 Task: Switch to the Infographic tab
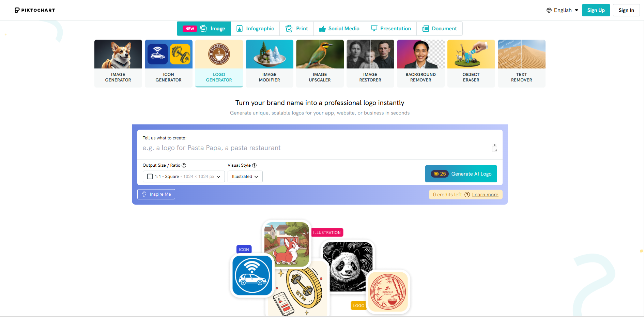point(255,29)
